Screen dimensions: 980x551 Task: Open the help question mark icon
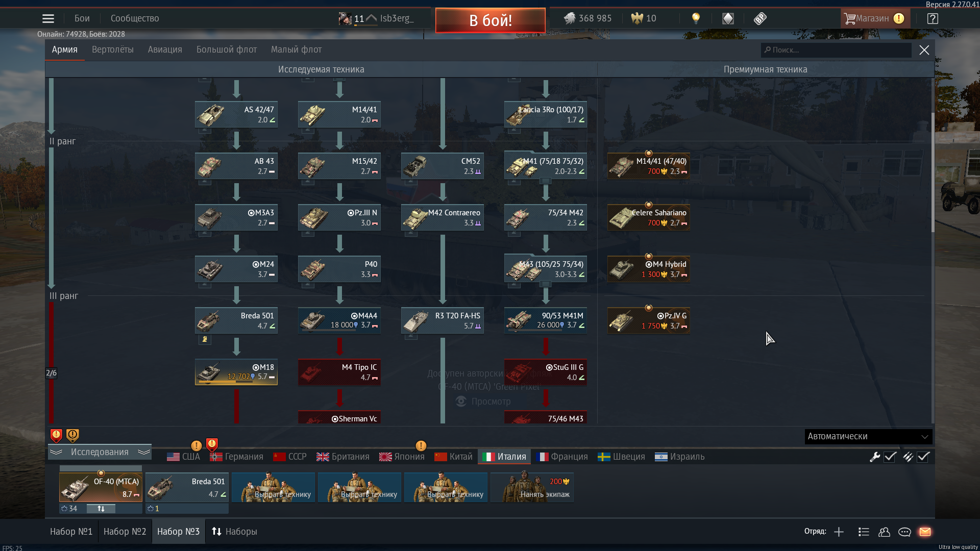(933, 19)
